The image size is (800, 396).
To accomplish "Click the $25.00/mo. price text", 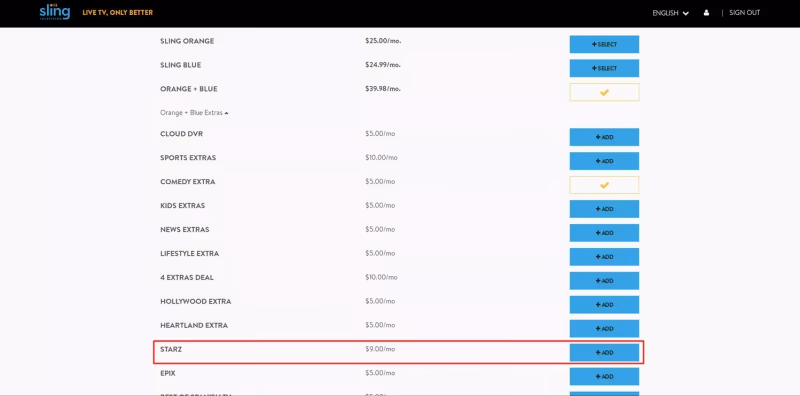I will coord(383,41).
